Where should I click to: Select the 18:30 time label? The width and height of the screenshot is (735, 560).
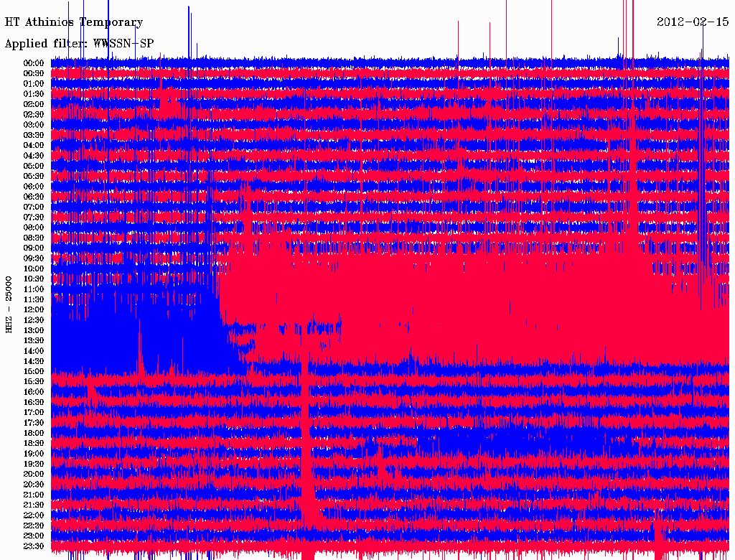click(x=34, y=443)
